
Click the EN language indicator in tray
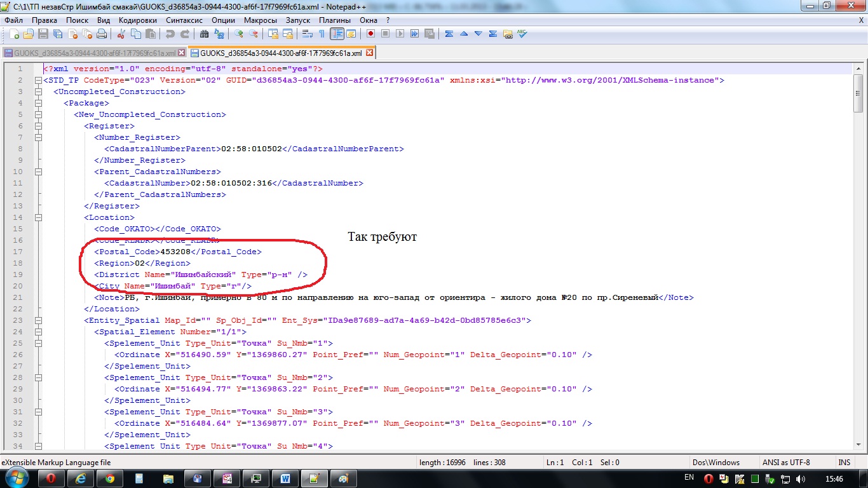689,477
